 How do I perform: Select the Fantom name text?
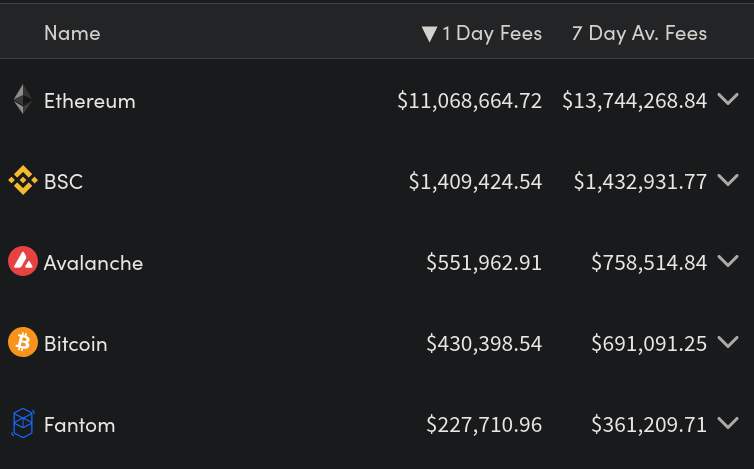[x=79, y=425]
